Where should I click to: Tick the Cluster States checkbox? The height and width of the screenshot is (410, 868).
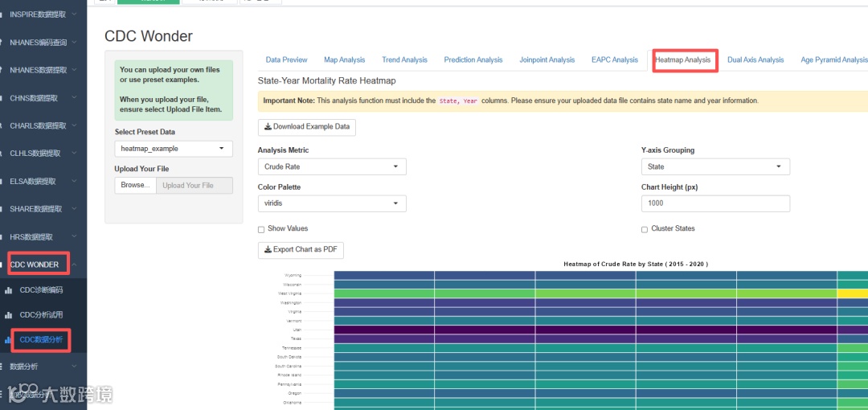pyautogui.click(x=645, y=229)
